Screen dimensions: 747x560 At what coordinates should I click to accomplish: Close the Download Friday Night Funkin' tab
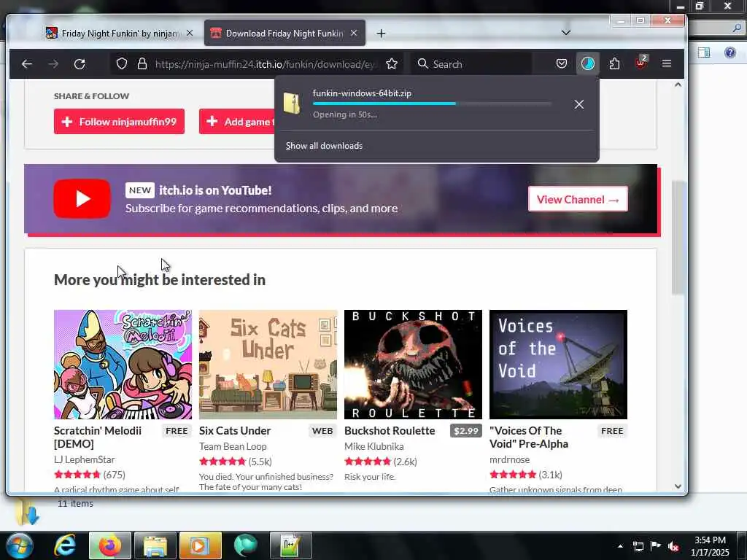(x=354, y=33)
